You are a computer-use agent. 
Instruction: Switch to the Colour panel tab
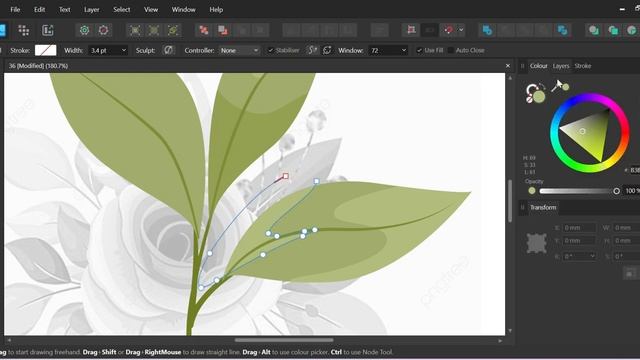(x=538, y=66)
